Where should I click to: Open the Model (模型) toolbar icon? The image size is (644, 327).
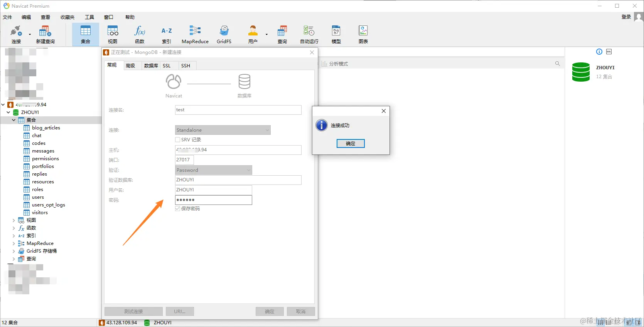(x=336, y=35)
